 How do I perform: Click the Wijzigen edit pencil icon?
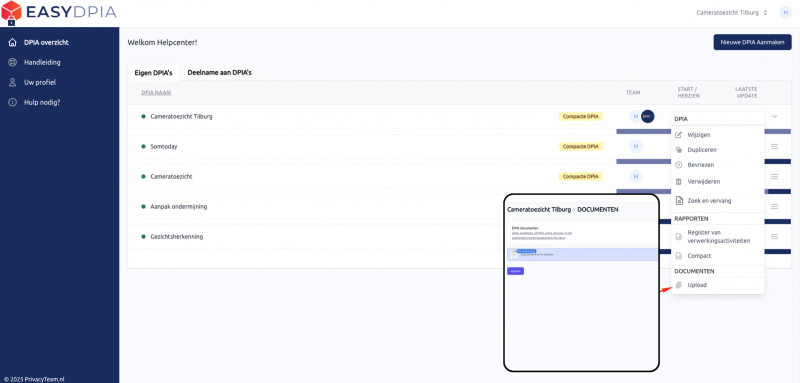tap(679, 135)
